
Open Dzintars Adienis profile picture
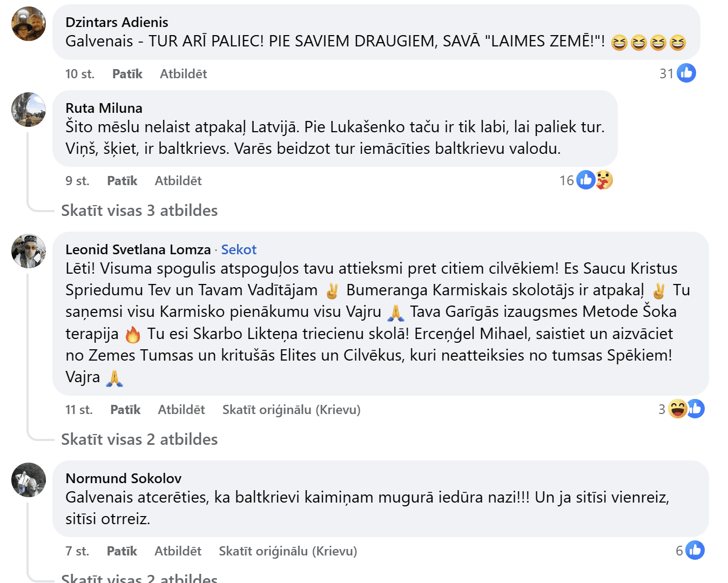click(x=29, y=24)
